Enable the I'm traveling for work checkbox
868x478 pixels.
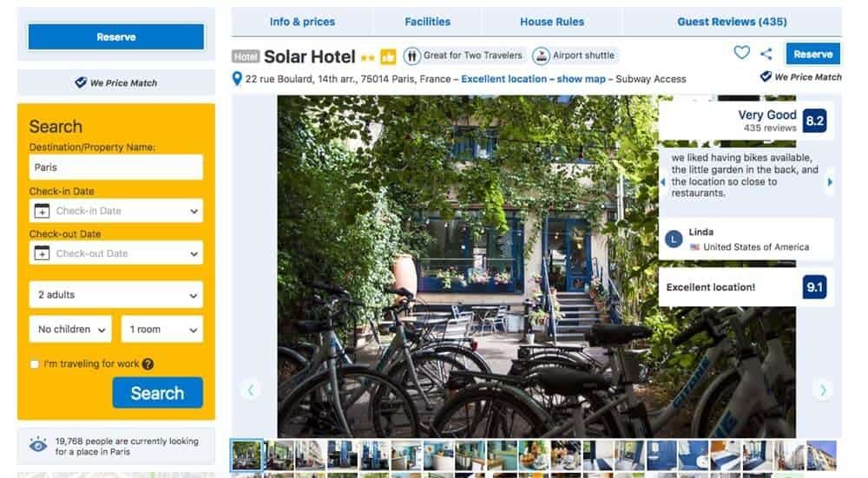(35, 364)
